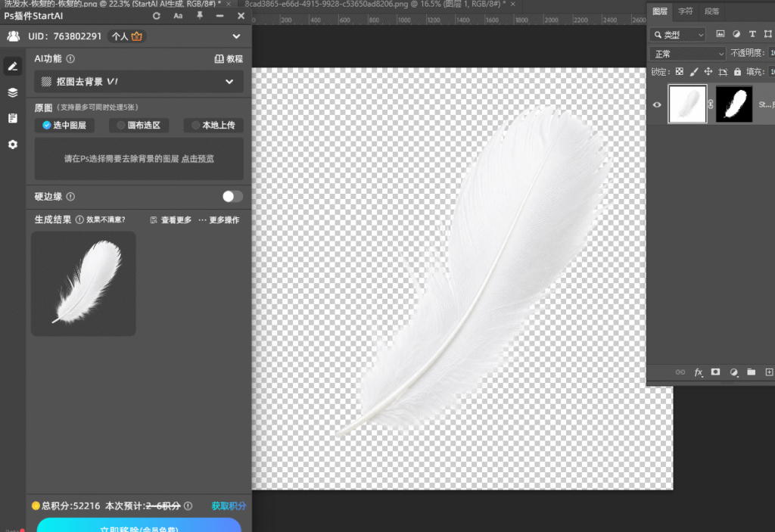This screenshot has height=532, width=775.
Task: Open the settings gear in StartAI sidebar
Action: pos(13,145)
